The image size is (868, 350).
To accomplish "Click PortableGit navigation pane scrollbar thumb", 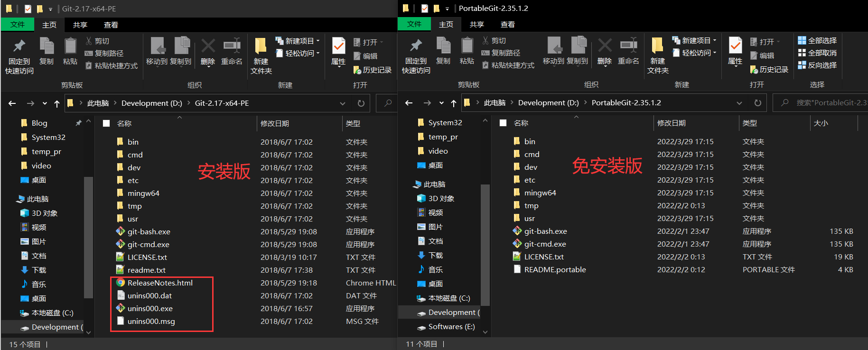I will tap(485, 244).
